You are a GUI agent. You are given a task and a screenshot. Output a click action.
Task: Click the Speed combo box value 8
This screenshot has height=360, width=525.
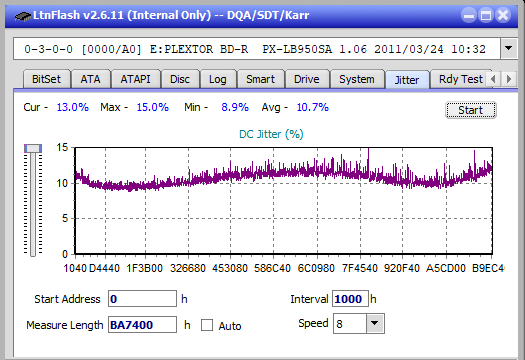click(x=350, y=324)
